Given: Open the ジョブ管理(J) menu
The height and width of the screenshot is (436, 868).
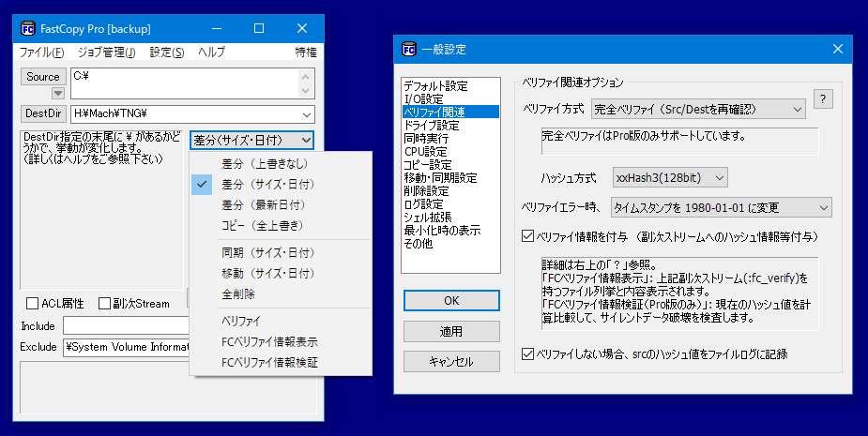Looking at the screenshot, I should (106, 52).
